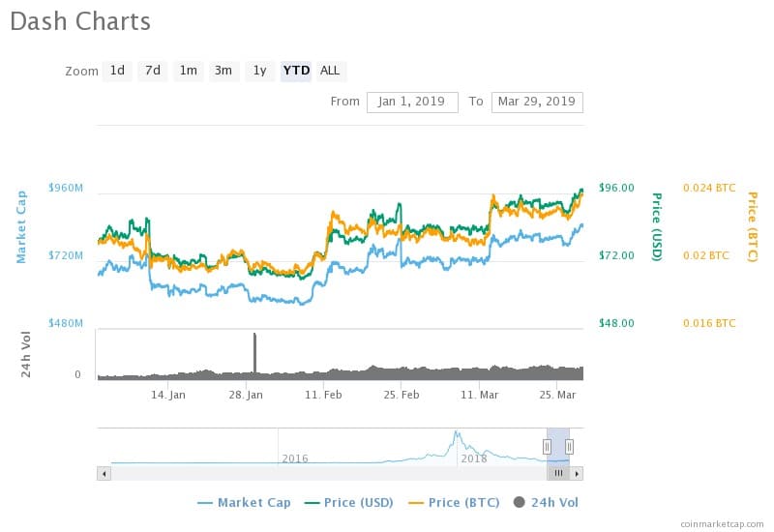The width and height of the screenshot is (774, 532).
Task: Click the 25. Mar axis label
Action: point(557,396)
